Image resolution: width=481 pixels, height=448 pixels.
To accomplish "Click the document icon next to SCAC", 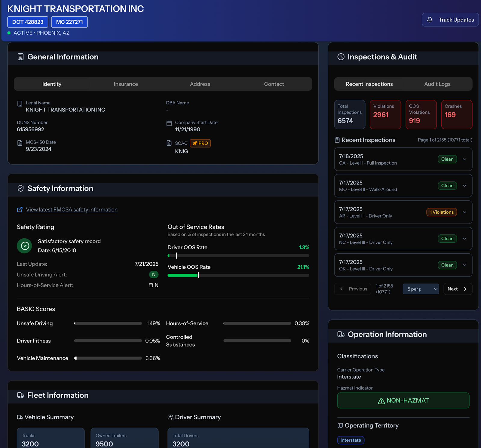I will 169,143.
